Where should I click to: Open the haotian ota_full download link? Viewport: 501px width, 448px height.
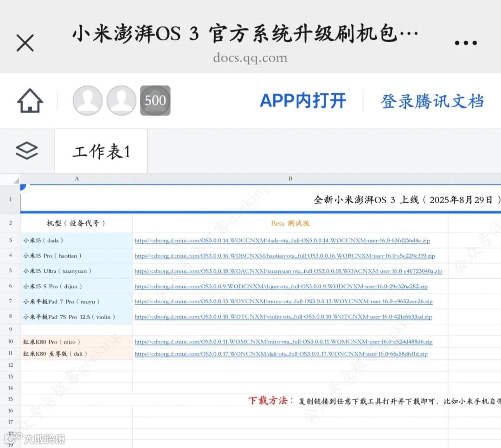(x=285, y=256)
